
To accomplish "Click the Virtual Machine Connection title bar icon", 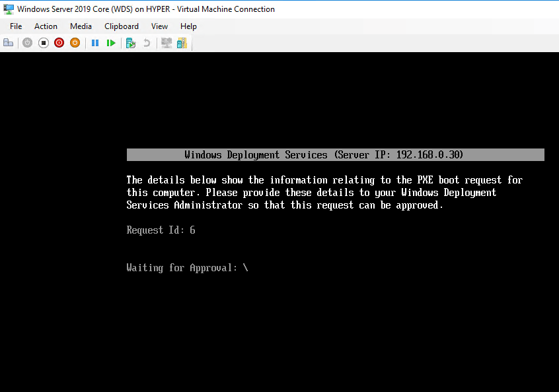I will point(9,9).
